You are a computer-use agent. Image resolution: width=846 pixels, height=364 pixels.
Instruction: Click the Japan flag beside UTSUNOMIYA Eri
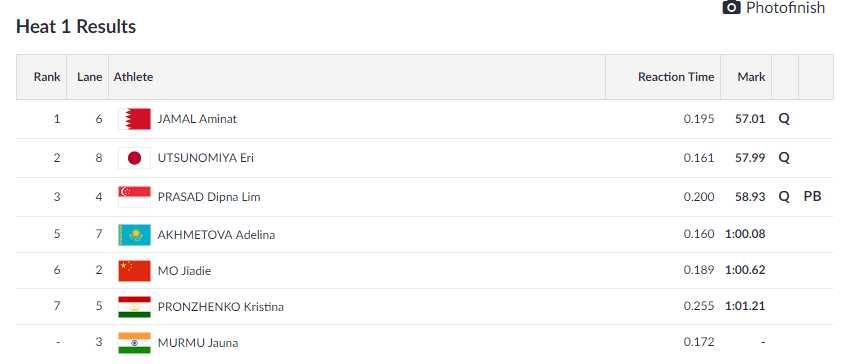(134, 158)
